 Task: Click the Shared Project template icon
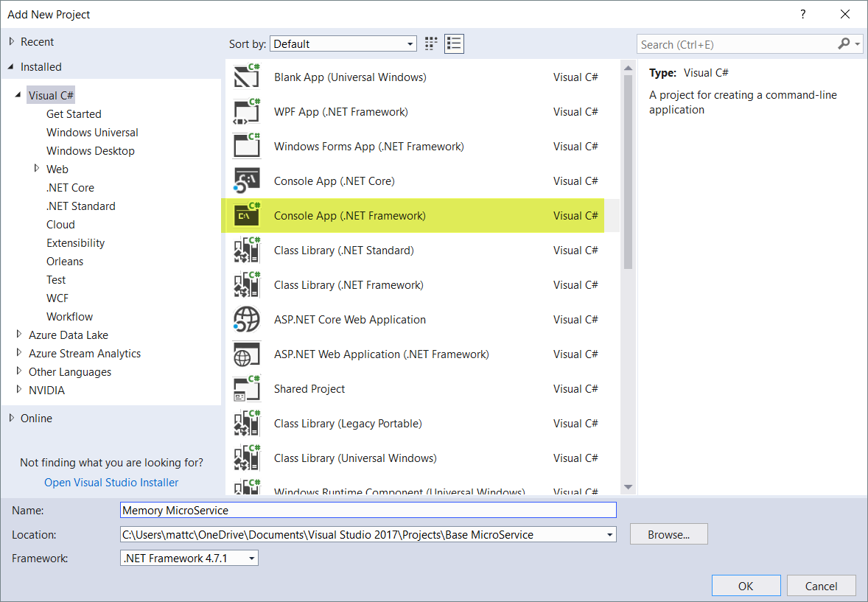click(247, 389)
